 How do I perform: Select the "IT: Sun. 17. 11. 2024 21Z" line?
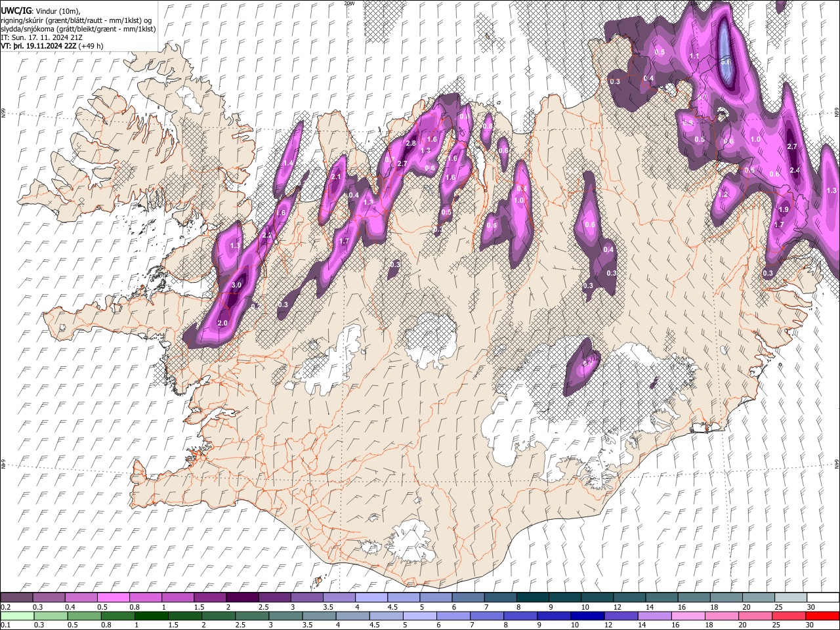pyautogui.click(x=41, y=37)
